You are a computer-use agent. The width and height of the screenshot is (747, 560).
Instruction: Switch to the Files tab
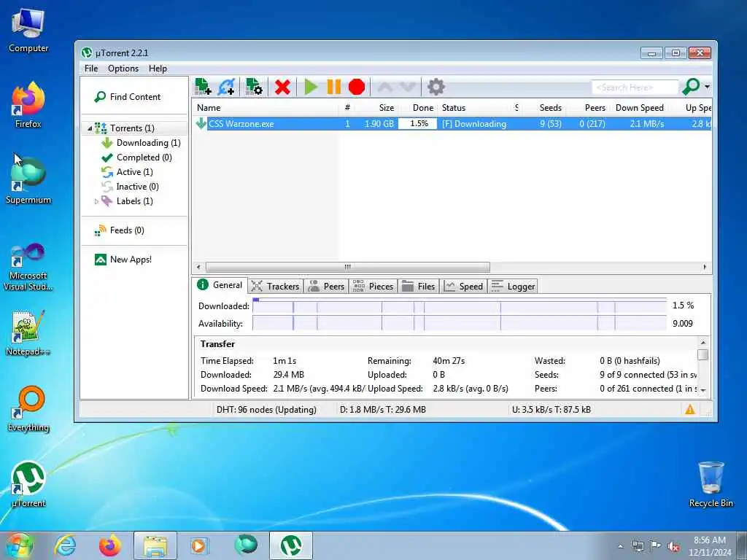pos(419,286)
